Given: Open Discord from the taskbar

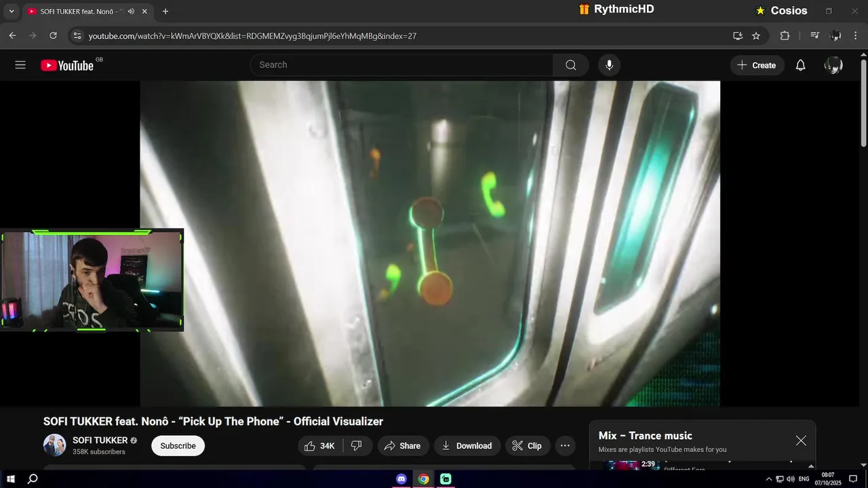Looking at the screenshot, I should pos(401,479).
